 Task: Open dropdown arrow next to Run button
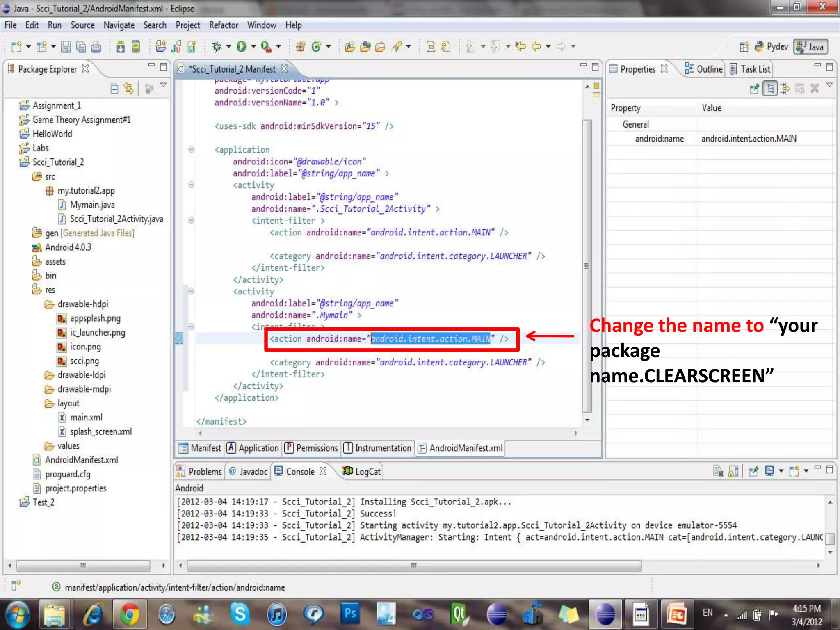253,47
